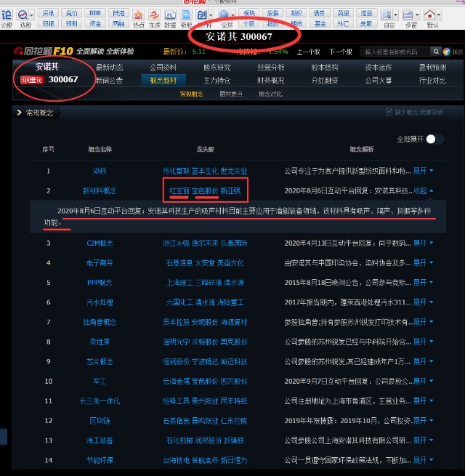The image size is (465, 476).
Task: Click the BBD toolbar button
Action: pos(95,13)
